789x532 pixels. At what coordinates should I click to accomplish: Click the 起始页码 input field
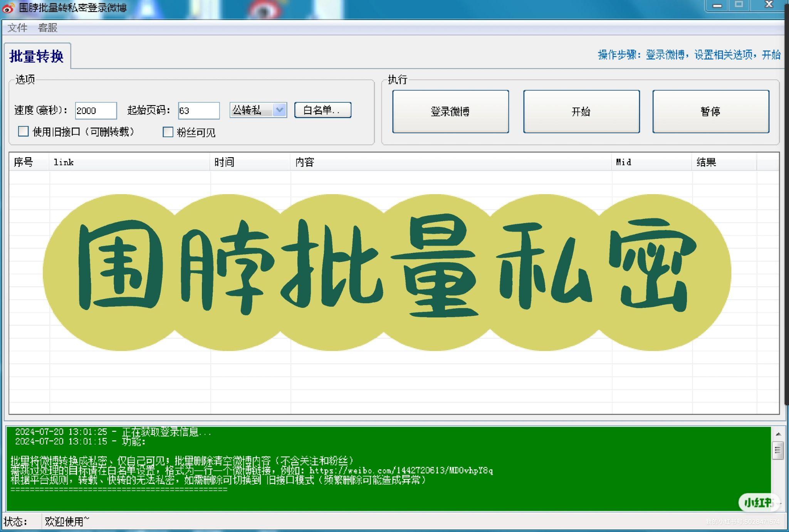tap(198, 111)
